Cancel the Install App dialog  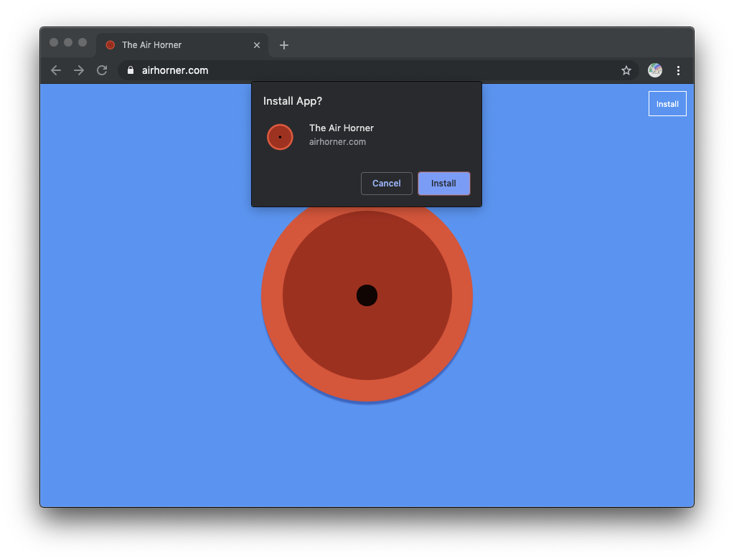coord(386,184)
